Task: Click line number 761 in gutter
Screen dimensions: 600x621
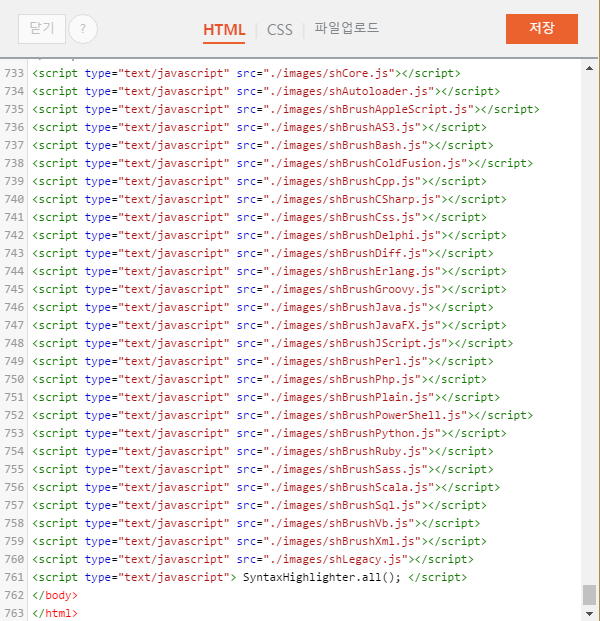Action: click(x=14, y=577)
